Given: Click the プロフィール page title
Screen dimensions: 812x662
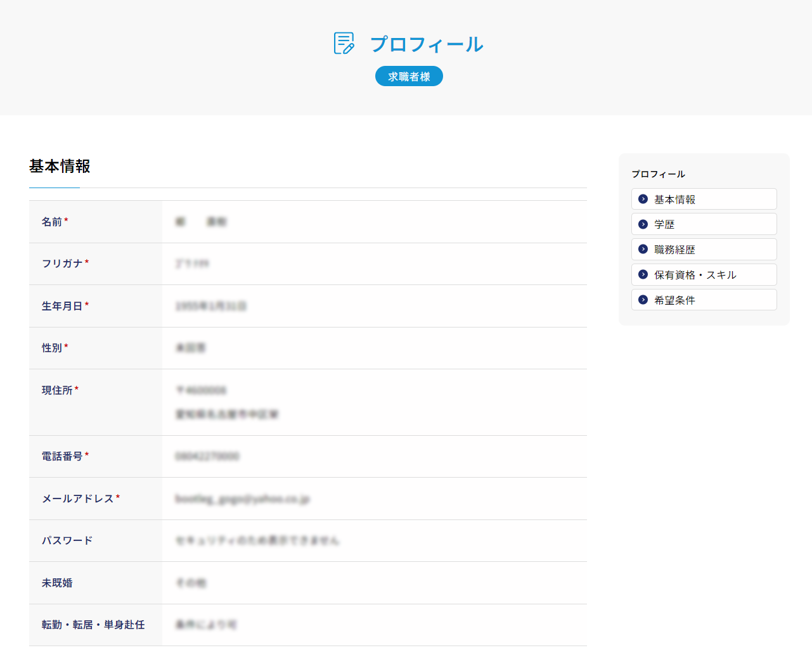Looking at the screenshot, I should pos(427,44).
